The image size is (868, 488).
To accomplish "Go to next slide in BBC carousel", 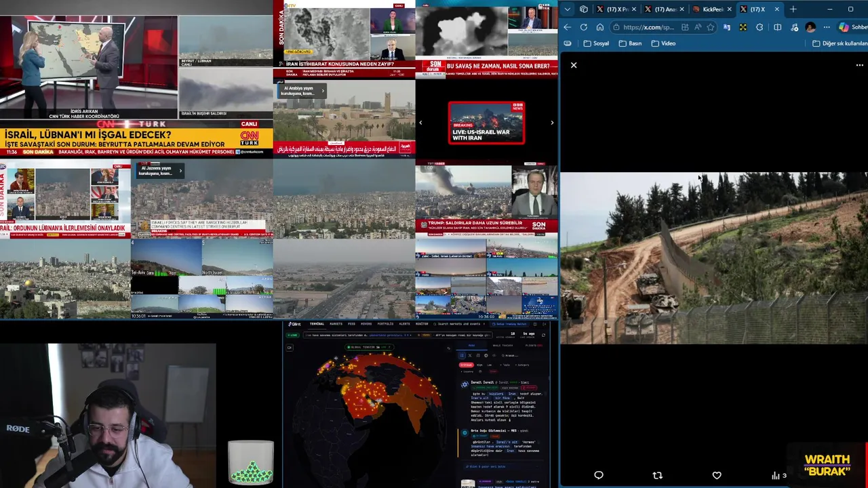I will click(x=552, y=123).
